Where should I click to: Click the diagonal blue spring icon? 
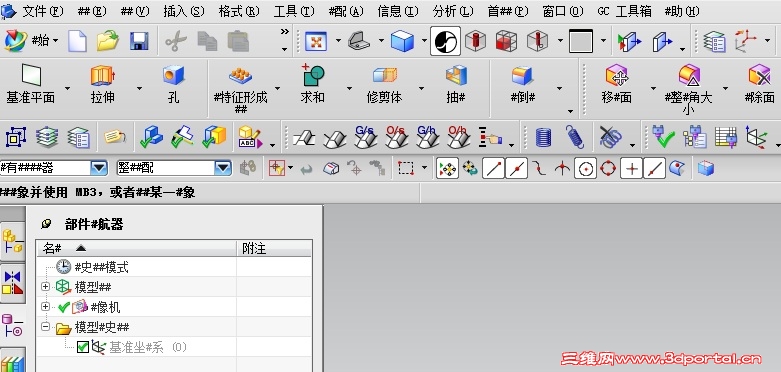point(574,136)
